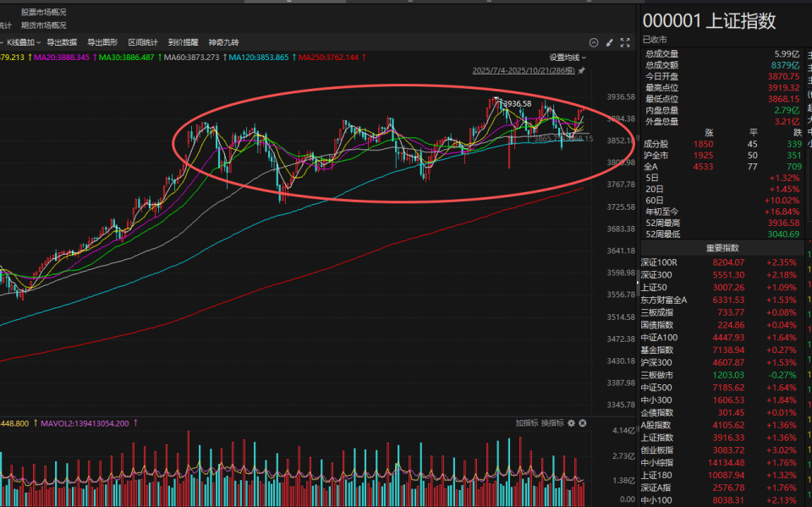This screenshot has width=812, height=507.
Task: Open 到价提醒 price alert
Action: point(184,42)
